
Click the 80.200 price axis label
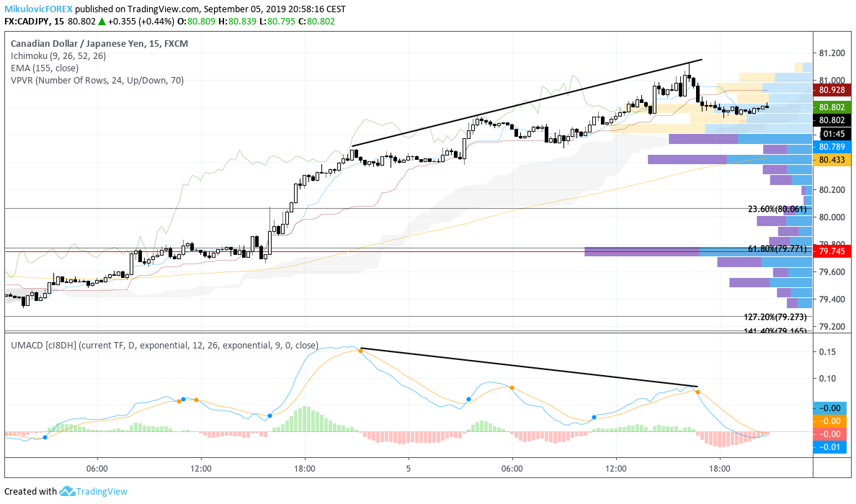point(832,190)
